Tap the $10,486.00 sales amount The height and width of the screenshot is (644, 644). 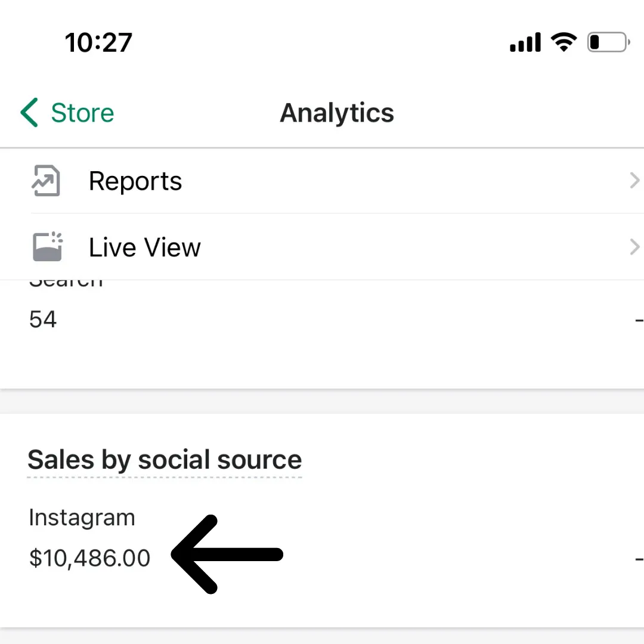tap(89, 558)
